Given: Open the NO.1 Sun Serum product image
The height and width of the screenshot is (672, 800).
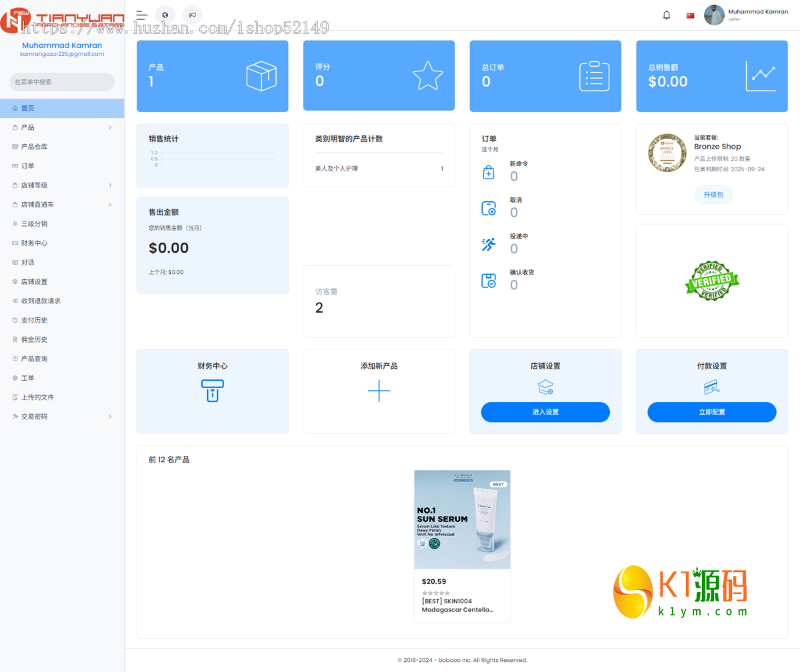Looking at the screenshot, I should (x=462, y=519).
